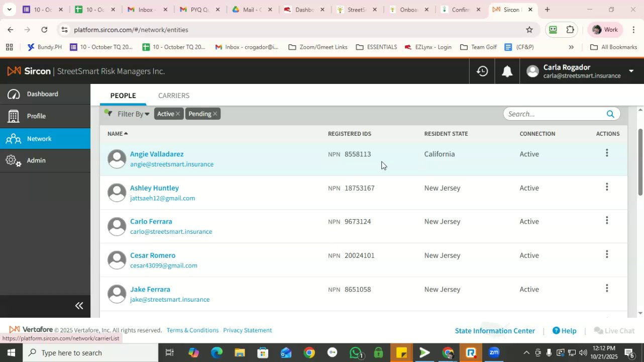
Task: Collapse the sidebar with double-chevron icon
Action: click(x=79, y=306)
